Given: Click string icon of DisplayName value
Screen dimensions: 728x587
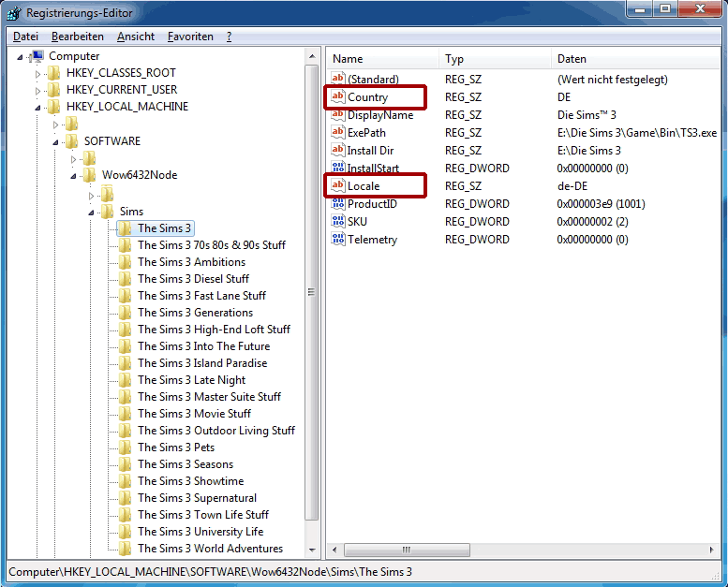Looking at the screenshot, I should pyautogui.click(x=338, y=114).
